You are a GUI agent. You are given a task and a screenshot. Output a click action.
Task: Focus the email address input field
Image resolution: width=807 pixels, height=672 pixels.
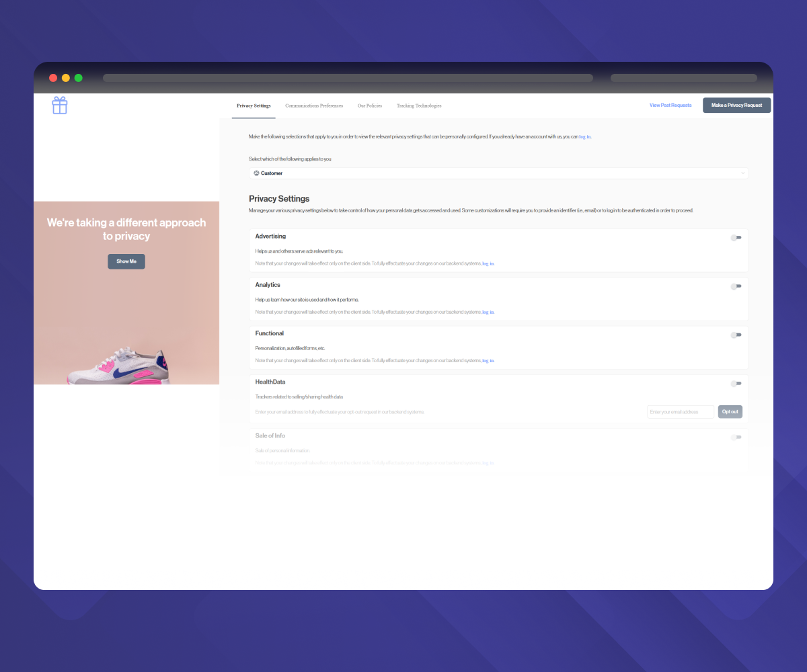coord(681,411)
